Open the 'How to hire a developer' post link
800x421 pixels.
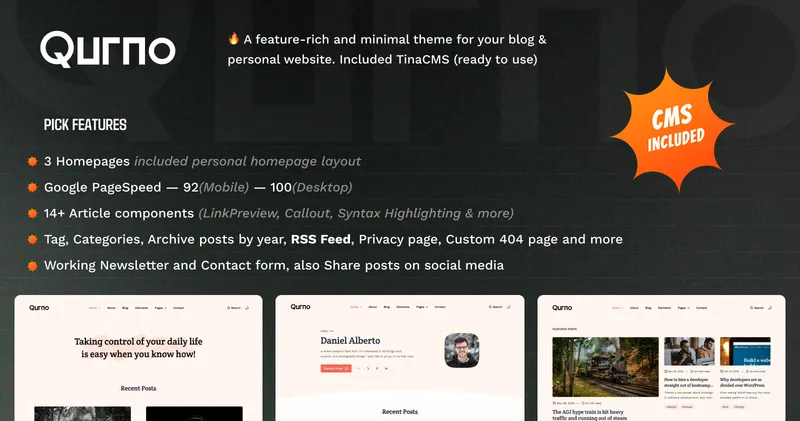689,381
